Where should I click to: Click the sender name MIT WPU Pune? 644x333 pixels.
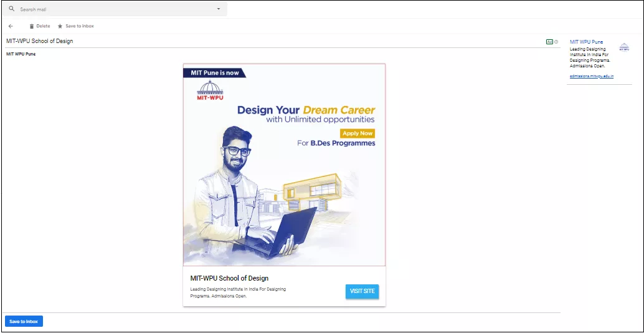point(21,54)
